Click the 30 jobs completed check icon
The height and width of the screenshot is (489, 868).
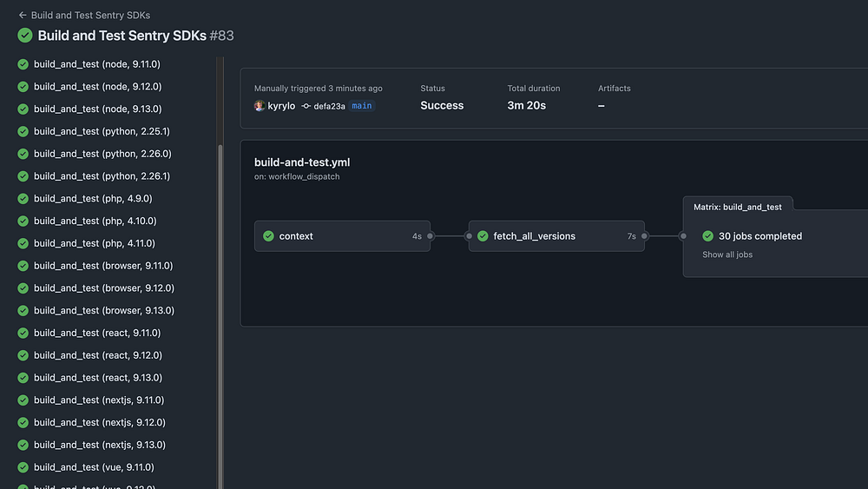pos(708,236)
